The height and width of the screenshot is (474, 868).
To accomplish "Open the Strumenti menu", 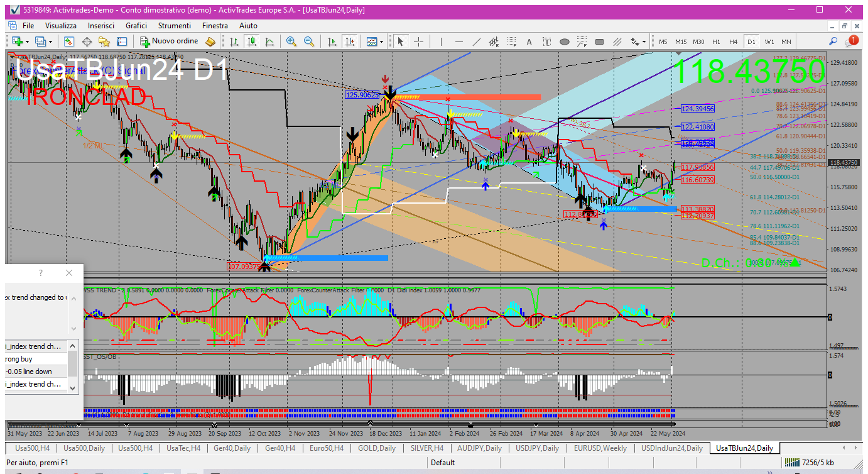I will [175, 26].
